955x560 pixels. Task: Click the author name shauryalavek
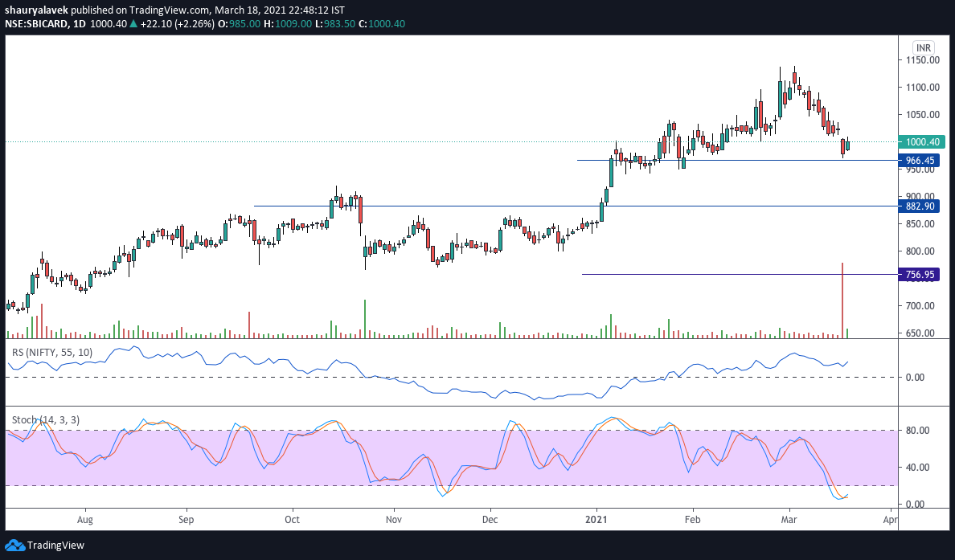[35, 10]
